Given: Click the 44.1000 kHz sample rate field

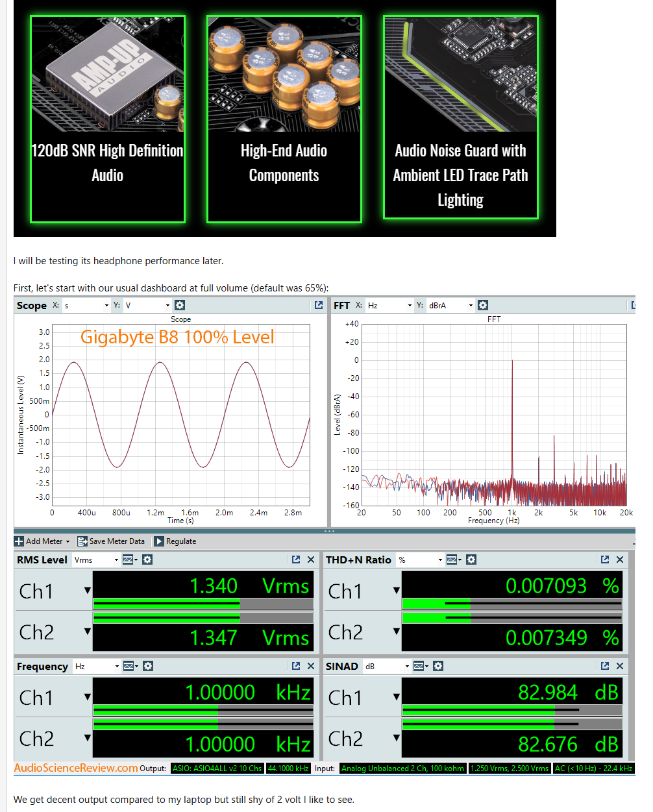Looking at the screenshot, I should [288, 769].
